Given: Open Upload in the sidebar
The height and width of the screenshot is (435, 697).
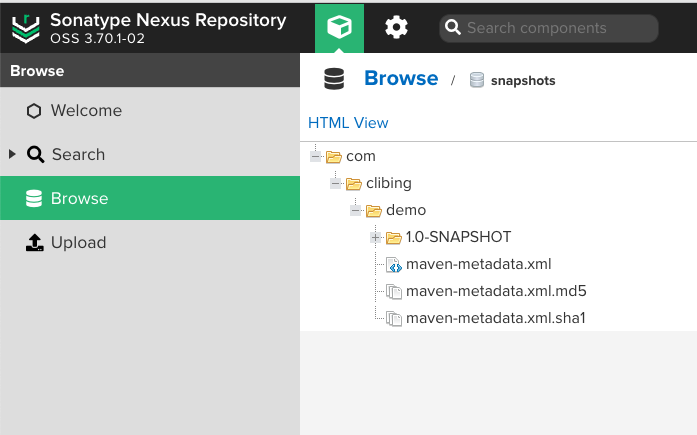Looking at the screenshot, I should [x=78, y=243].
